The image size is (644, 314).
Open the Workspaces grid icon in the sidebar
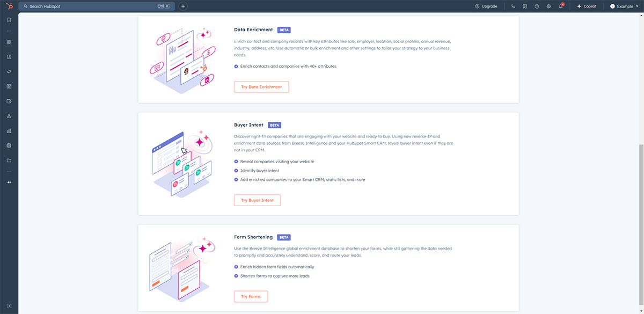click(x=9, y=42)
